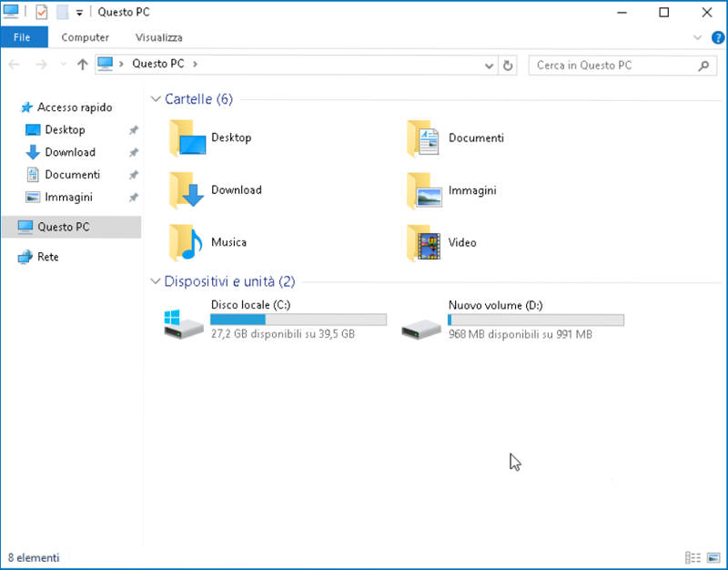Maximize the Questo PC window
Viewport: 728px width, 570px height.
click(664, 13)
